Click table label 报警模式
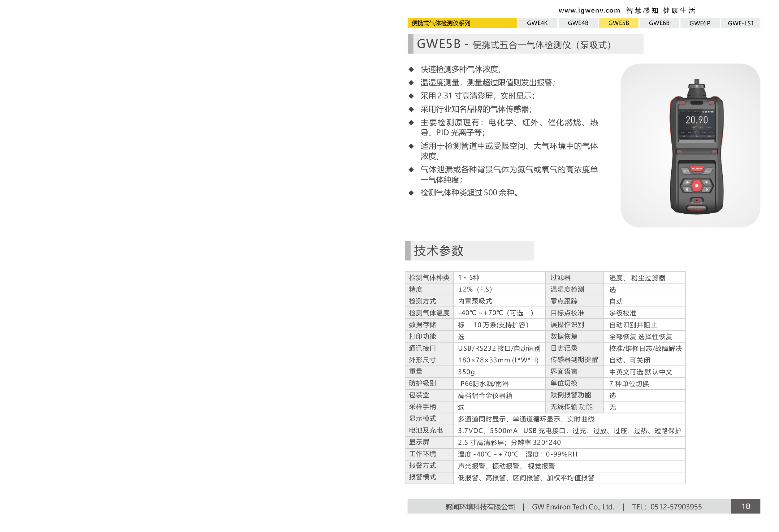779x532 pixels. 422,477
